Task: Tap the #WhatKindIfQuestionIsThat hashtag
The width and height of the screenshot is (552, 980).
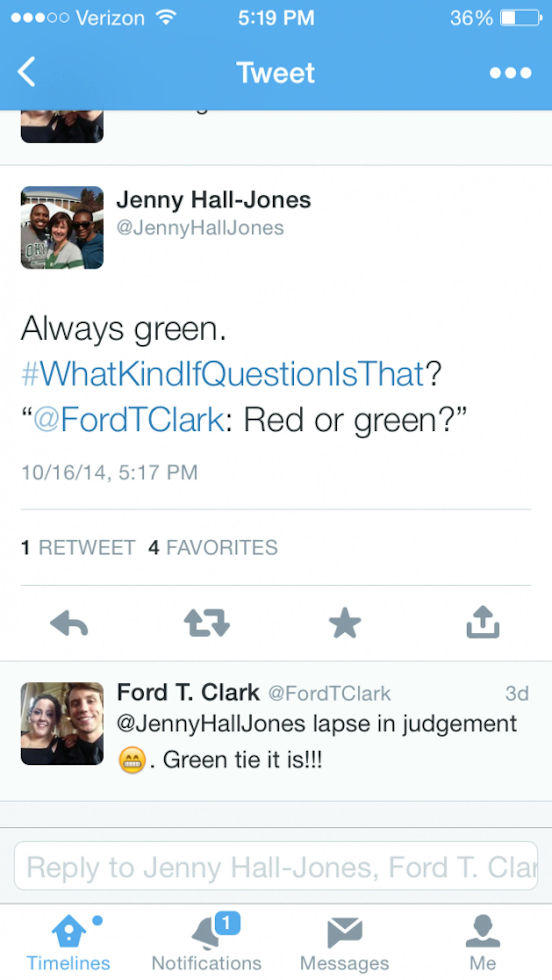Action: coord(223,374)
